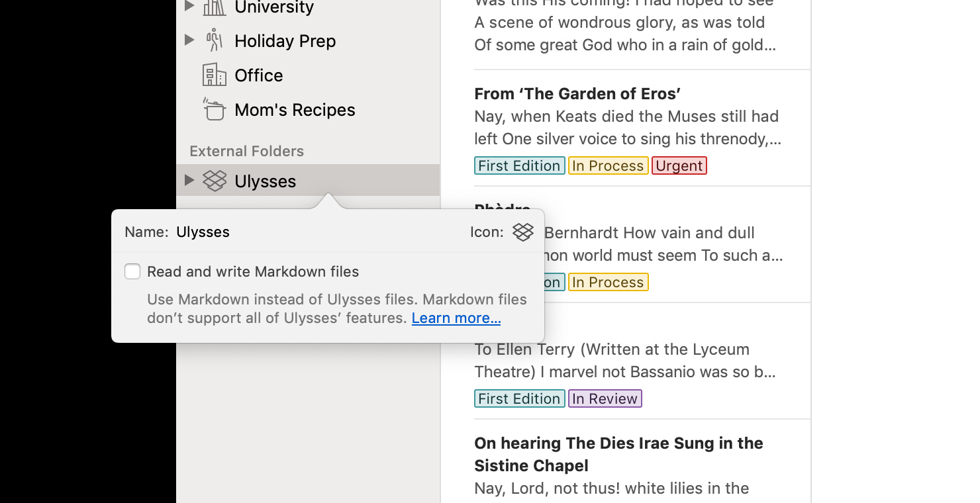Expand the Ulysses external folder
The height and width of the screenshot is (503, 980).
189,180
